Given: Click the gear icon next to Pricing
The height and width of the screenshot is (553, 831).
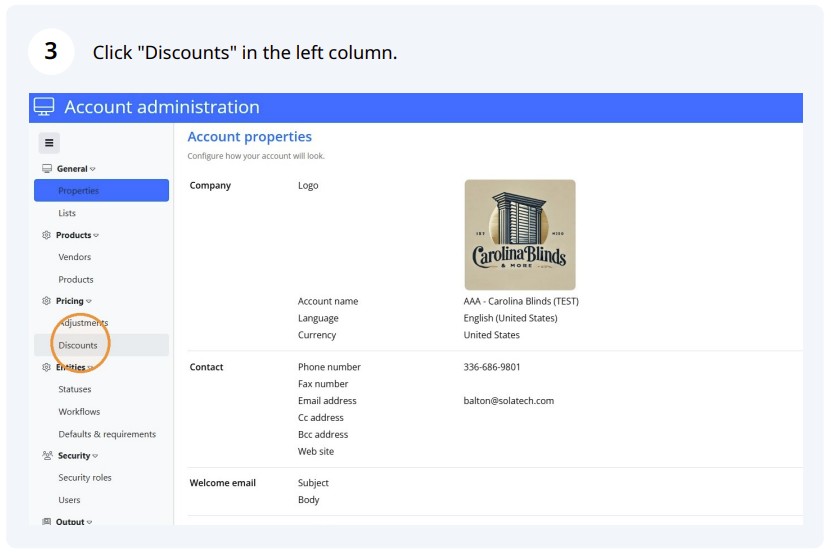Looking at the screenshot, I should coord(46,301).
